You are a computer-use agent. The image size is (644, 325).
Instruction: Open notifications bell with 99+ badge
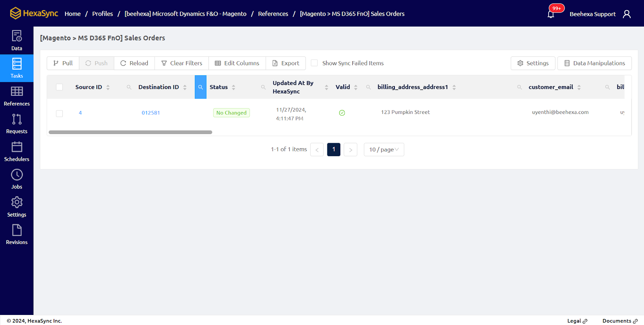(x=551, y=14)
